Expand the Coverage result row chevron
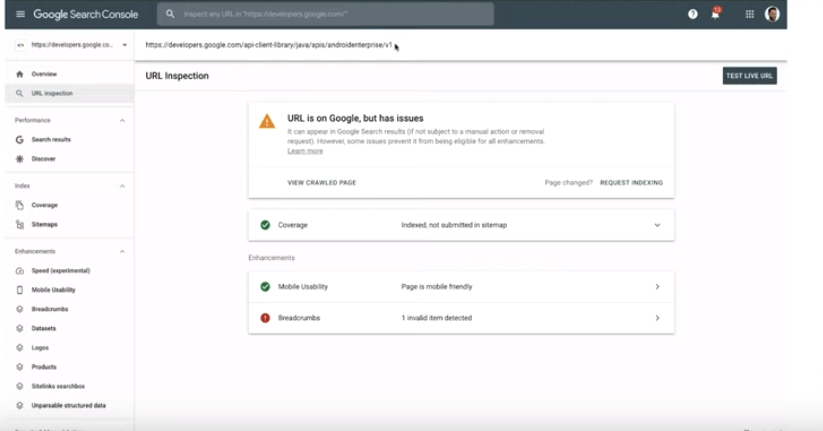This screenshot has width=823, height=431. [657, 225]
